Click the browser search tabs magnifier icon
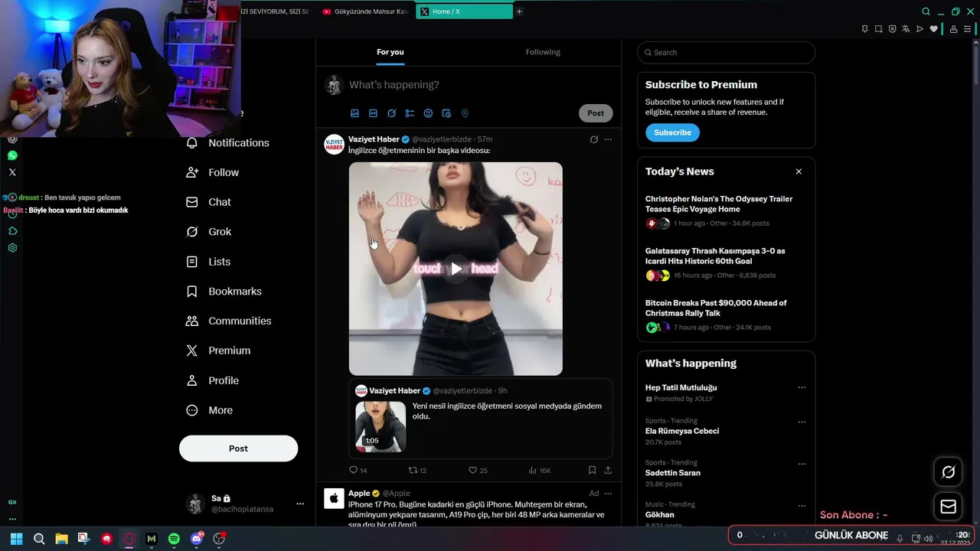The width and height of the screenshot is (980, 551). 926,11
